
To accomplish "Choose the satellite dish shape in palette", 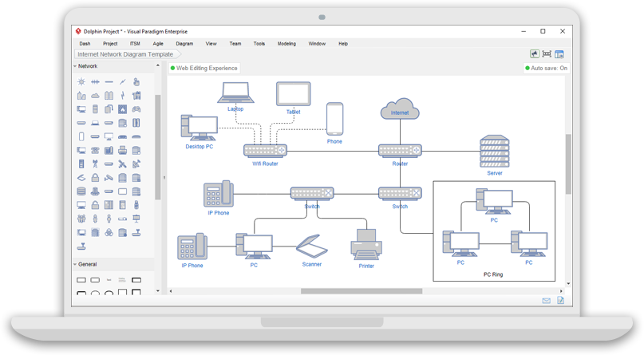I will point(136,164).
